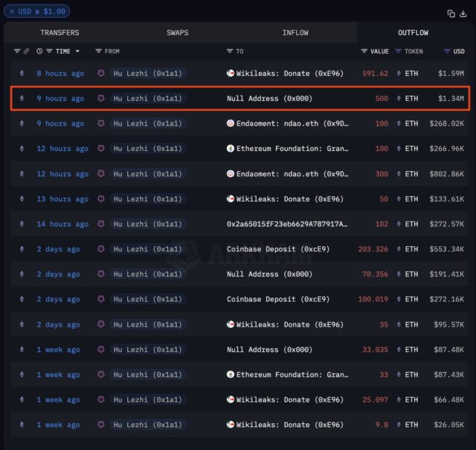Filter the TO column
Image resolution: width=476 pixels, height=450 pixels.
pyautogui.click(x=230, y=51)
